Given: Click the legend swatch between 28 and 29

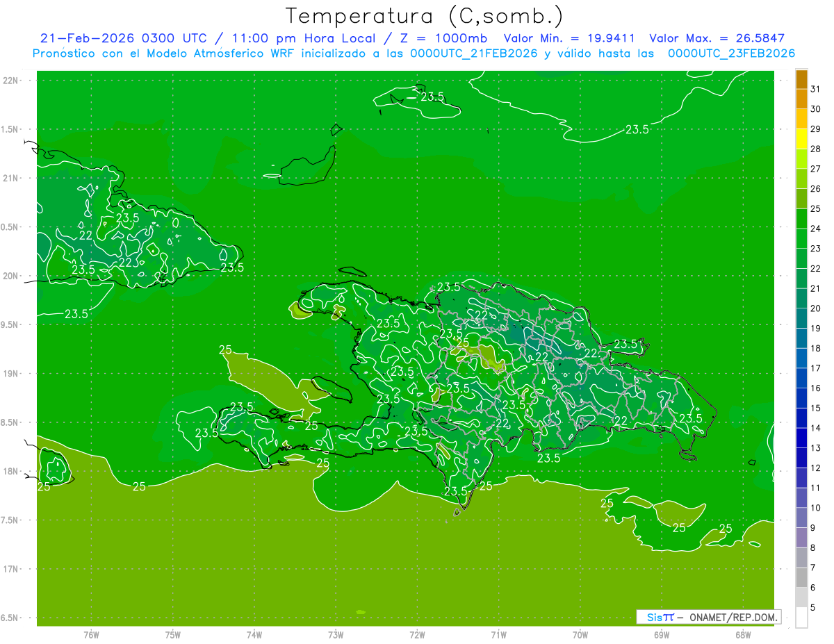Looking at the screenshot, I should pos(801,140).
